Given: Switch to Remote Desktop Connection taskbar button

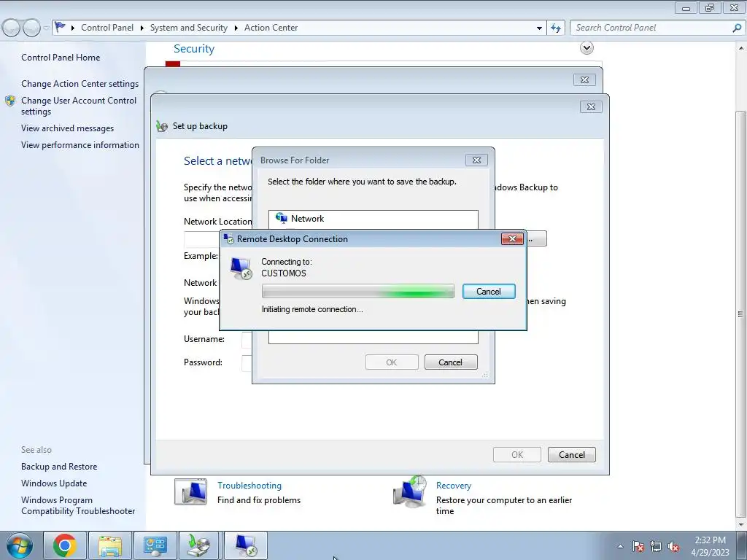Looking at the screenshot, I should 245,545.
